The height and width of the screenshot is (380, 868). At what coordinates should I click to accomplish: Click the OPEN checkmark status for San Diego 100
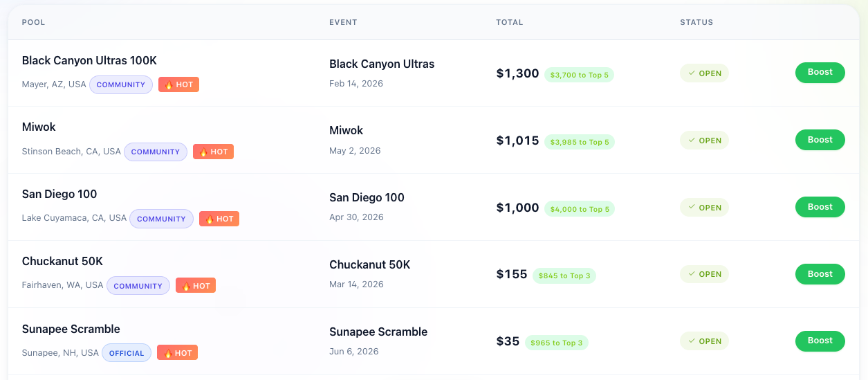tap(704, 208)
